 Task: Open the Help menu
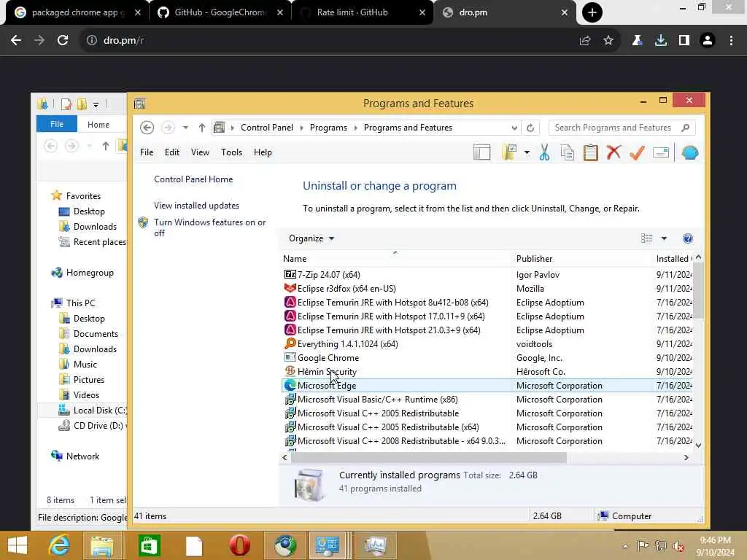(x=263, y=152)
